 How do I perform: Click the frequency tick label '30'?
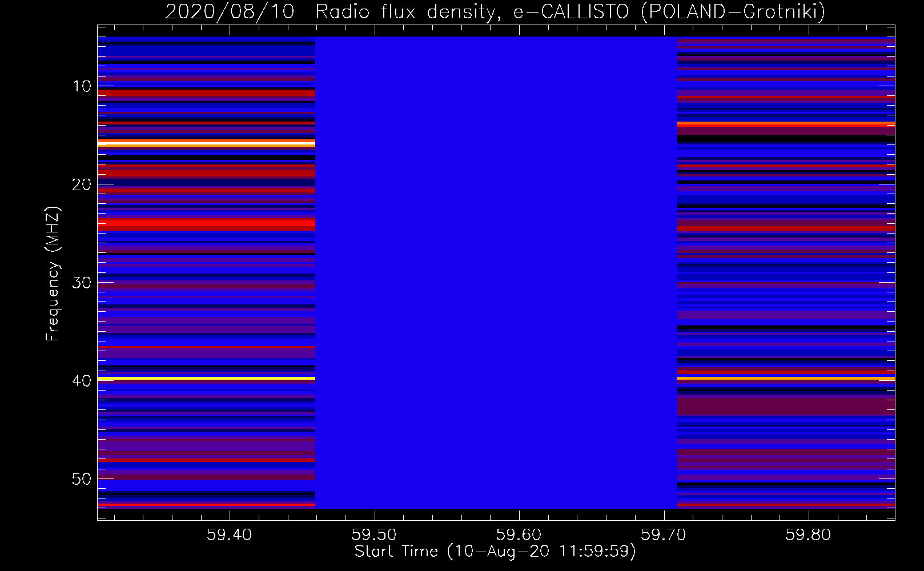pyautogui.click(x=82, y=283)
